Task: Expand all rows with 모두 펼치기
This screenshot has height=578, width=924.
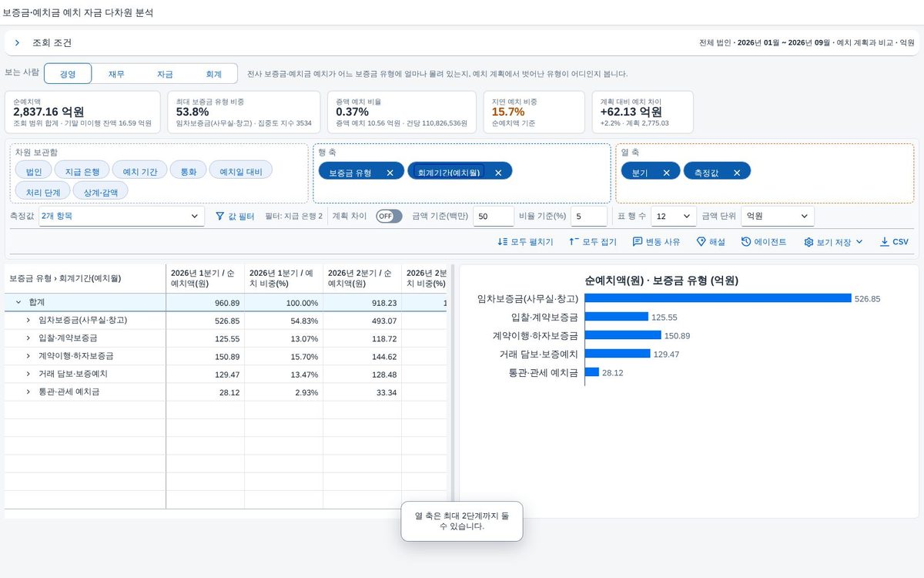Action: (526, 242)
